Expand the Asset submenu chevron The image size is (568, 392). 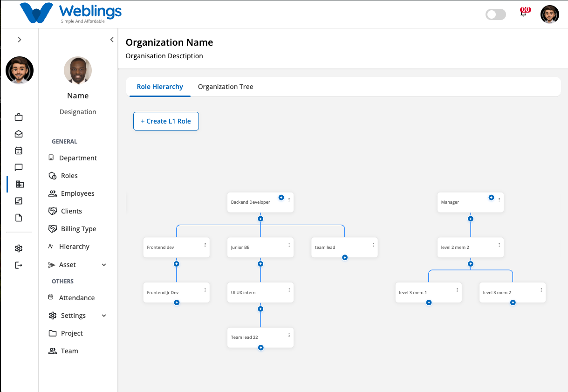point(104,265)
